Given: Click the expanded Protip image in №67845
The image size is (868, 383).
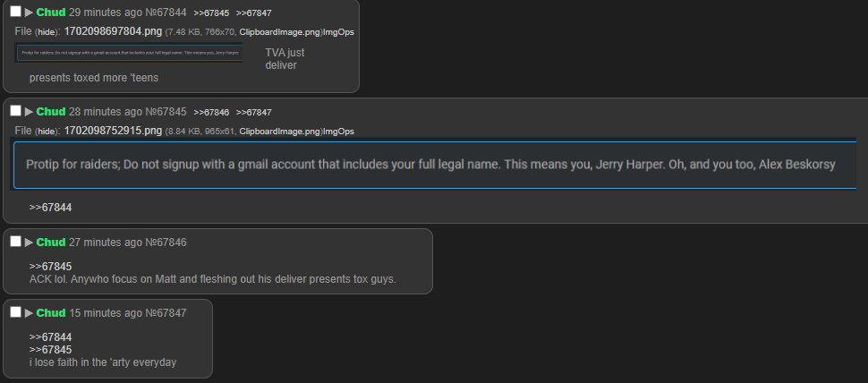Looking at the screenshot, I should tap(433, 165).
